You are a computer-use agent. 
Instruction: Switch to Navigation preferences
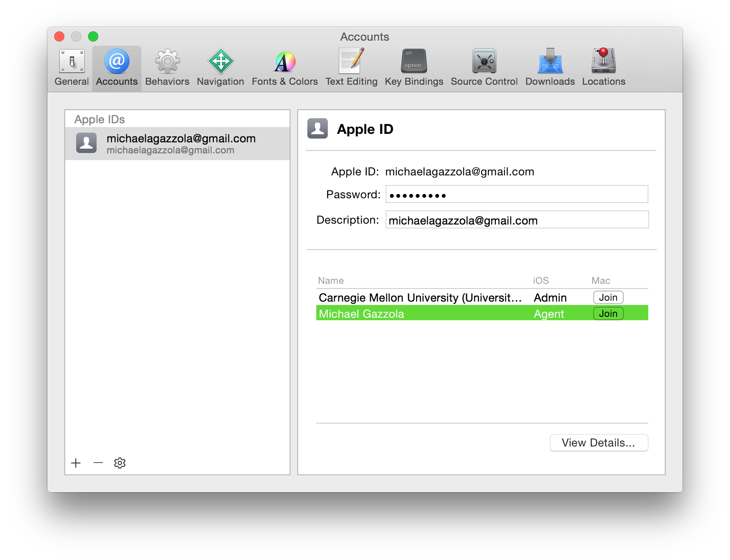pyautogui.click(x=220, y=68)
